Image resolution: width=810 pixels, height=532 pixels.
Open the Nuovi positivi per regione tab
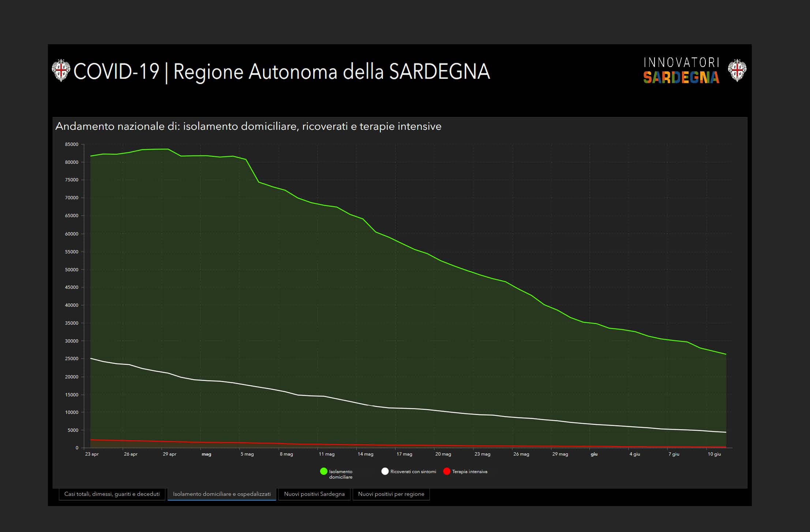point(391,494)
